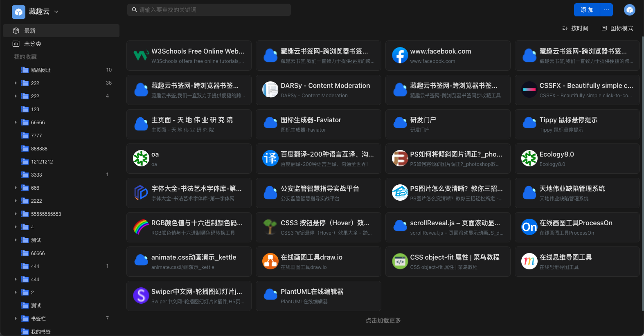The image size is (644, 336).
Task: Expand the 2222 folder
Action: click(x=16, y=201)
